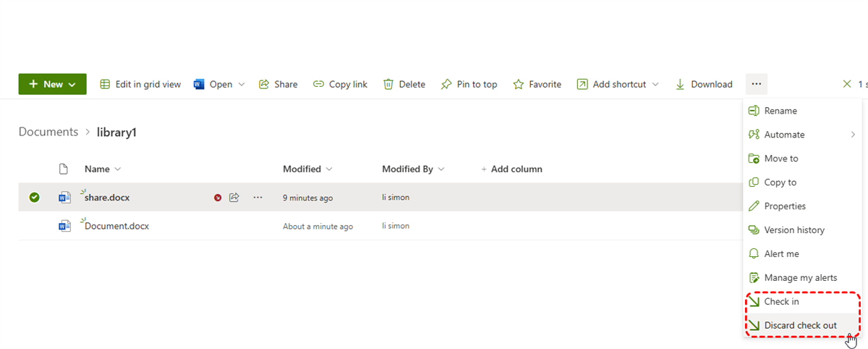The width and height of the screenshot is (868, 349).
Task: Click Edit in grid view
Action: [x=140, y=84]
